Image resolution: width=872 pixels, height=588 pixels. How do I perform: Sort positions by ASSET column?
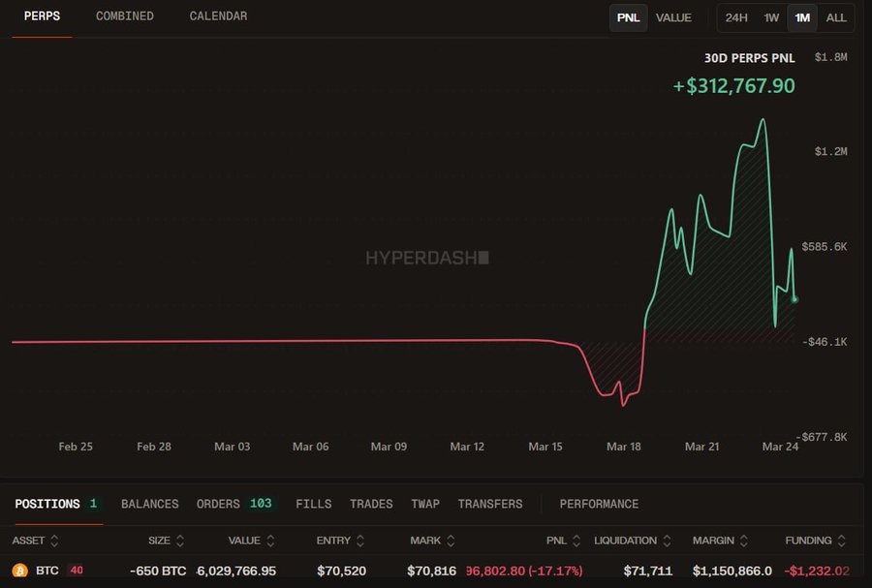[35, 541]
